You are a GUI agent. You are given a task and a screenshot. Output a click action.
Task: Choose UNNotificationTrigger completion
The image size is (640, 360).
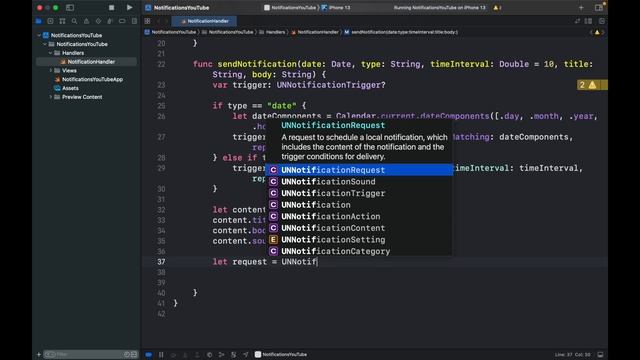tap(360, 193)
